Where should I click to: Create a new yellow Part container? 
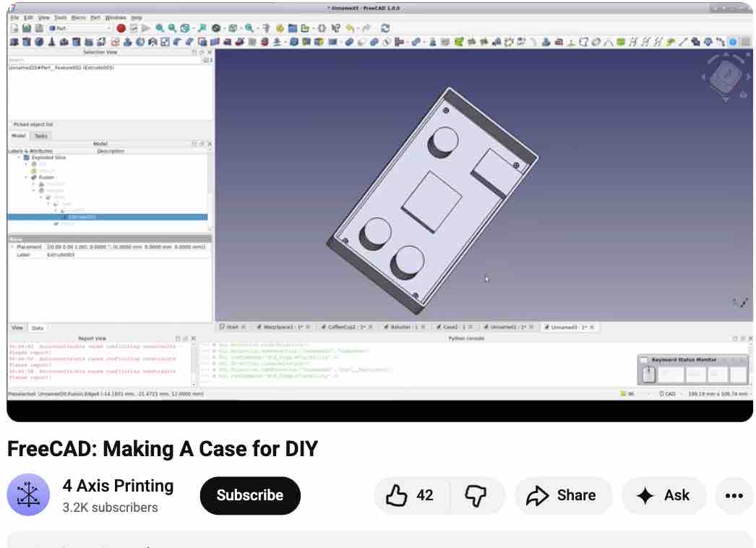280,28
